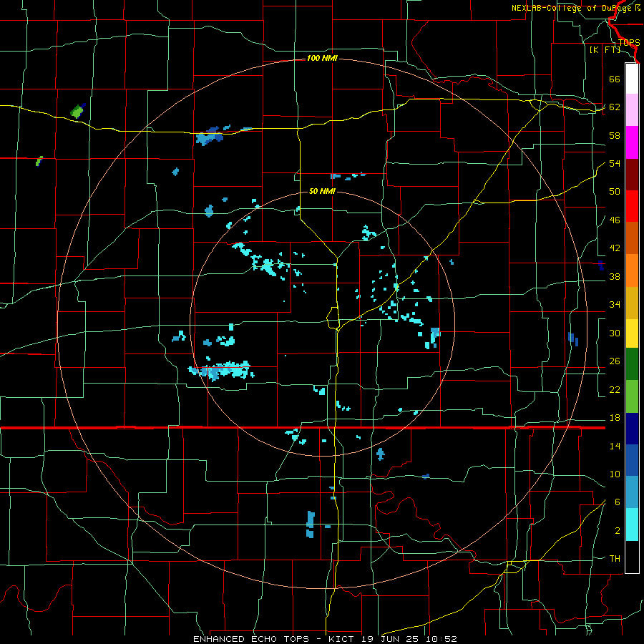
Task: Click the legend value 14
Action: point(615,446)
